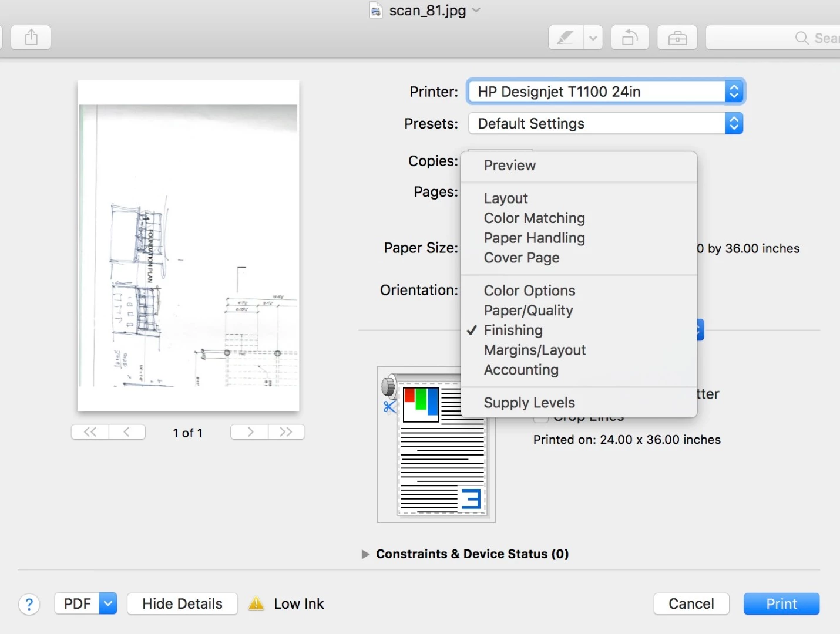Click the print preview thumbnail of scan

click(x=189, y=245)
